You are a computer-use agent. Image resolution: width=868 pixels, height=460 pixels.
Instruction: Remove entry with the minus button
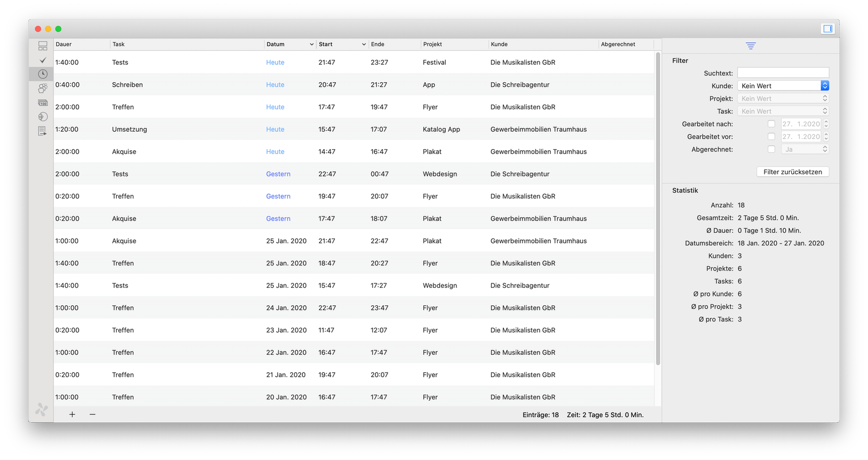tap(92, 415)
